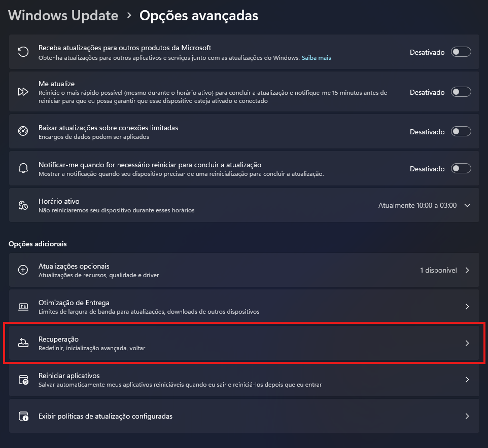The height and width of the screenshot is (448, 488).
Task: Click the update policies icon
Action: click(x=23, y=416)
